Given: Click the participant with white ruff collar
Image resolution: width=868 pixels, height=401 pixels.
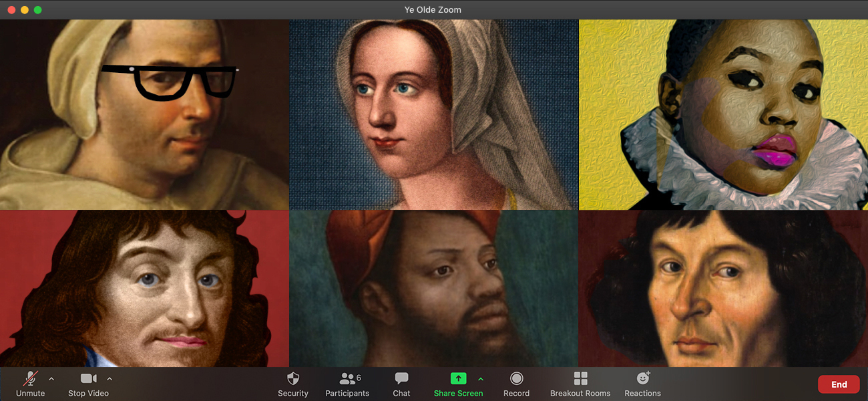Looking at the screenshot, I should [723, 114].
